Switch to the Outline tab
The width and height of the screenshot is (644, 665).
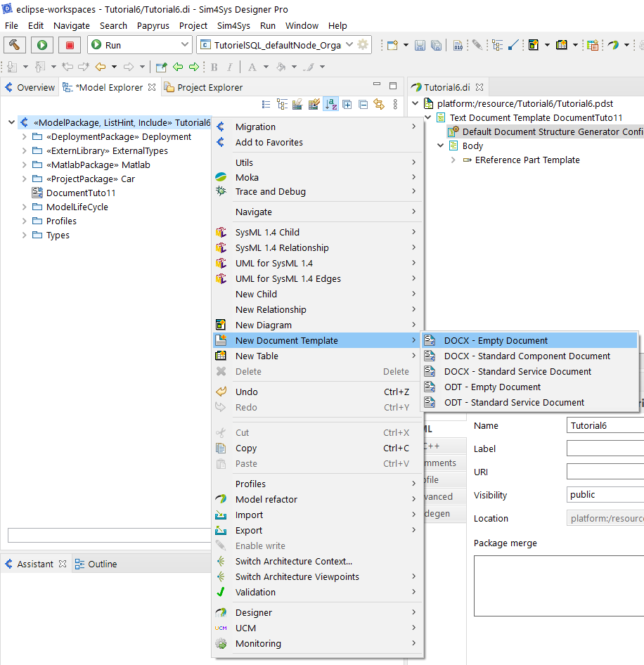96,564
